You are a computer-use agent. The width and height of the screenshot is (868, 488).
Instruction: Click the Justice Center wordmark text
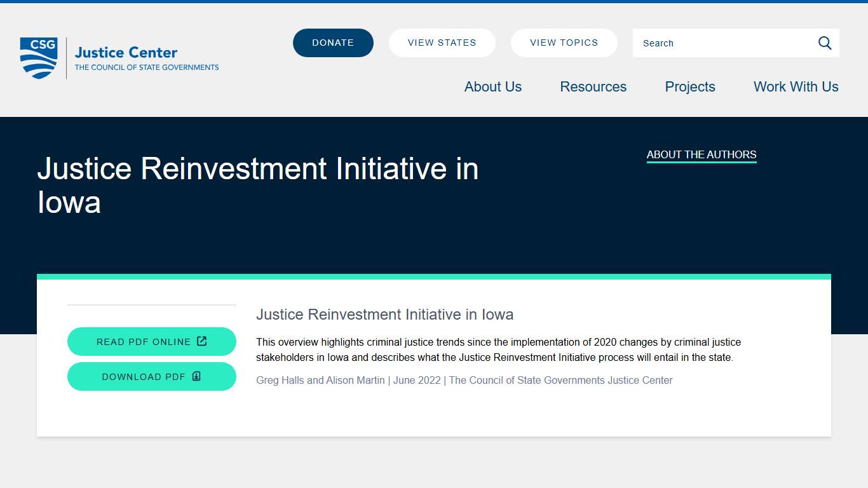point(126,52)
